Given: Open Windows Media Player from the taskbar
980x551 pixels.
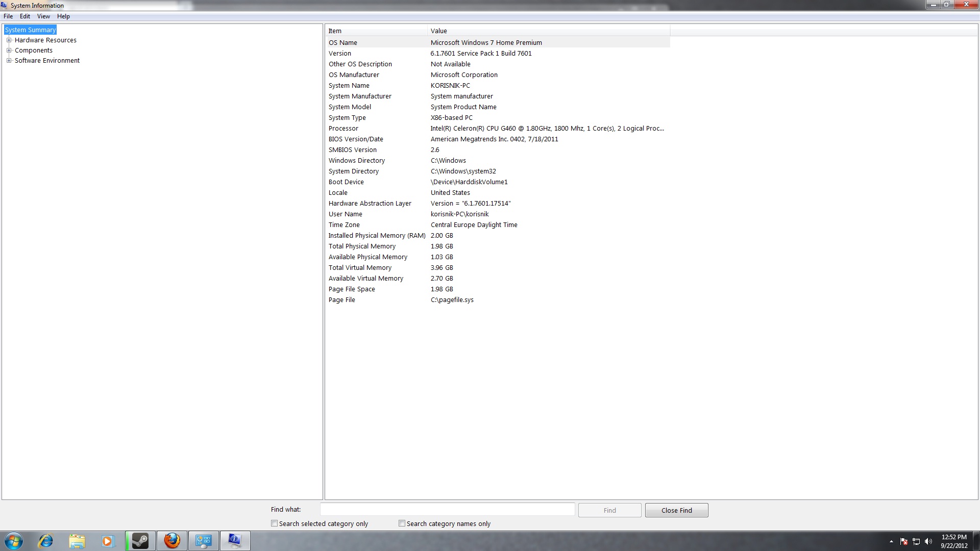Looking at the screenshot, I should (x=107, y=541).
